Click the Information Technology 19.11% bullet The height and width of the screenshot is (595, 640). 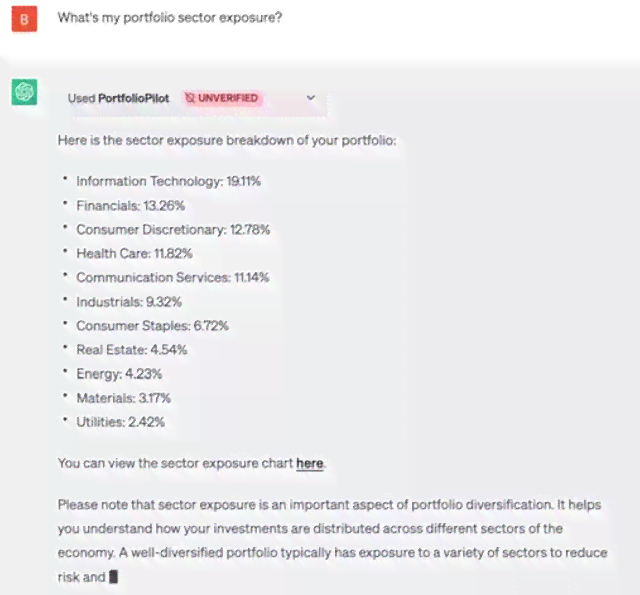click(x=169, y=181)
